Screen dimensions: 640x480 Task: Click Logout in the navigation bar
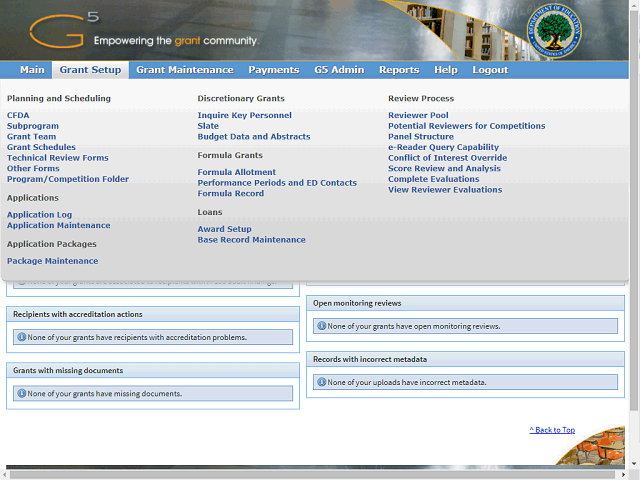click(x=490, y=70)
